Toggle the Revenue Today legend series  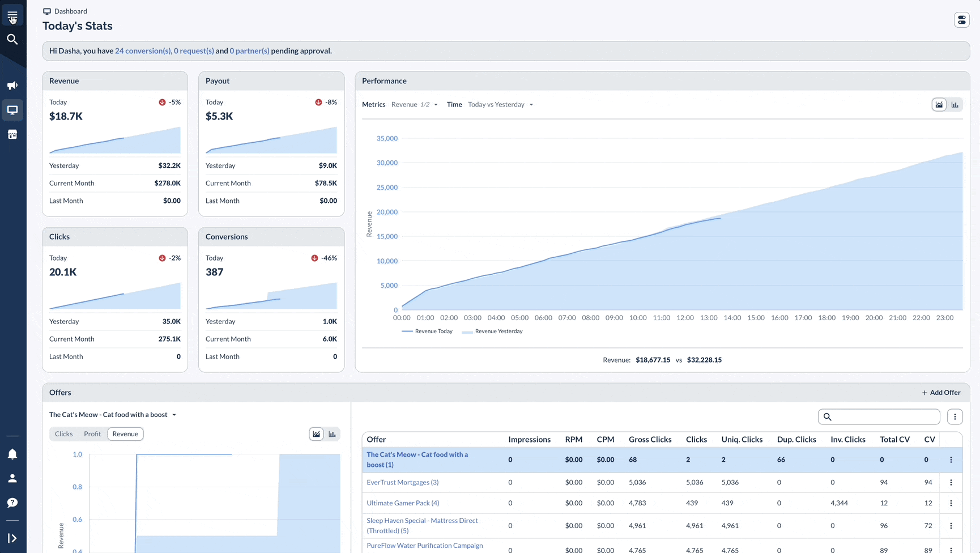point(427,331)
